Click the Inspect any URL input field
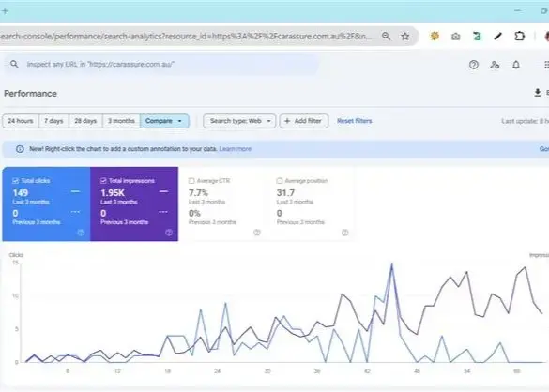549x392 pixels. 161,64
